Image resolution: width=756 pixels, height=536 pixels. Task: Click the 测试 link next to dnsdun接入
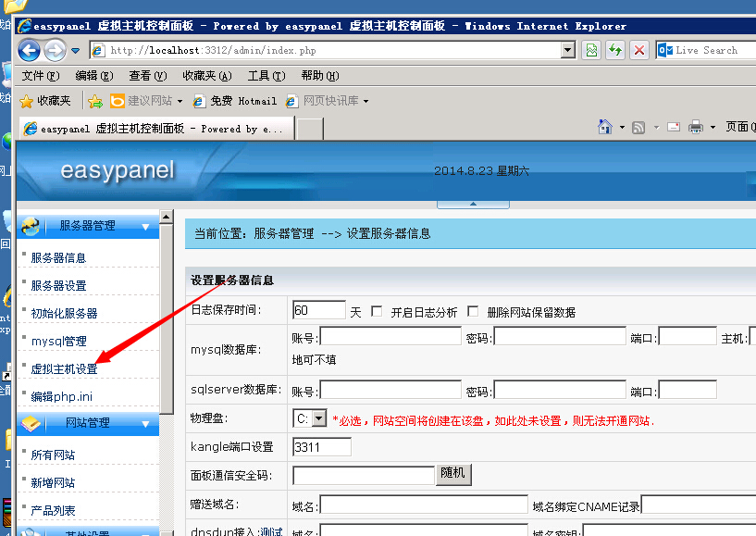270,531
